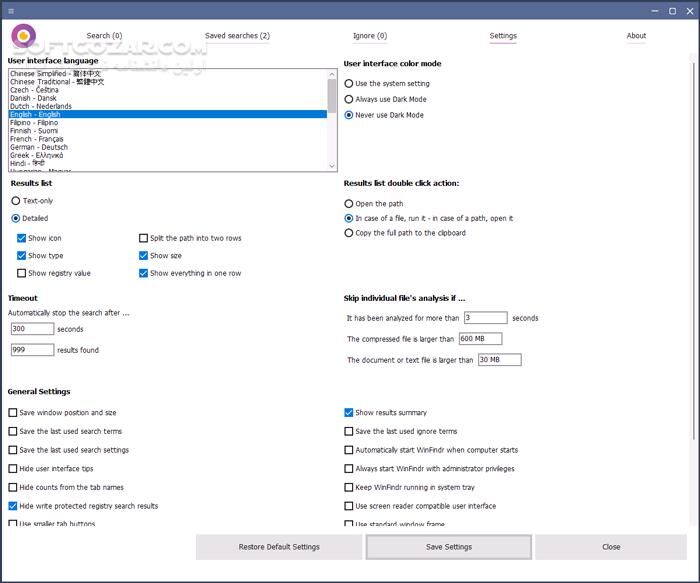Viewport: 700px width, 583px height.
Task: Click the timeout seconds input field
Action: (x=32, y=329)
